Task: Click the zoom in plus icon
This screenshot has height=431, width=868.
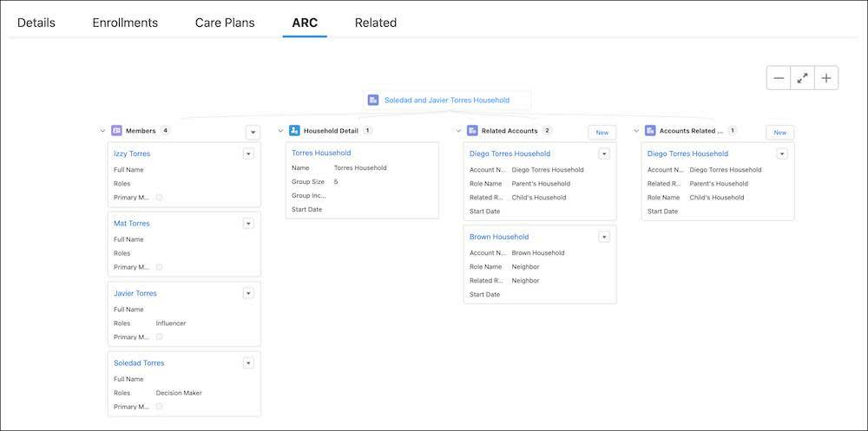Action: tap(826, 78)
